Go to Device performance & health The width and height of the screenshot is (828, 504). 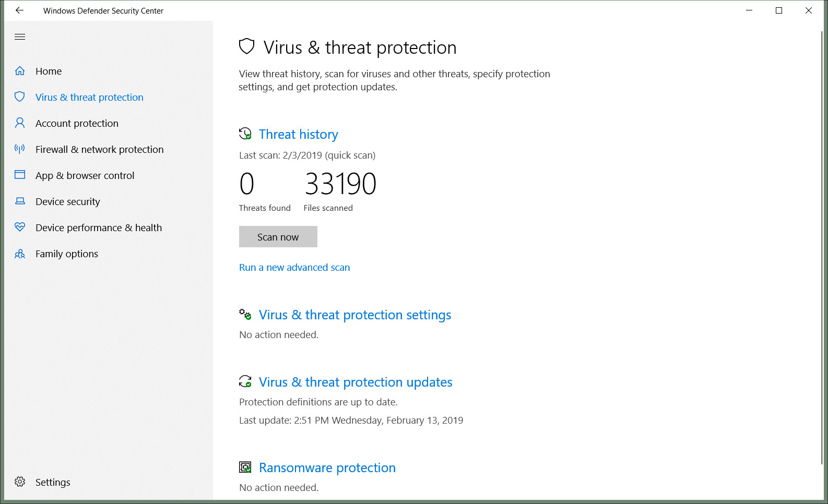tap(99, 227)
